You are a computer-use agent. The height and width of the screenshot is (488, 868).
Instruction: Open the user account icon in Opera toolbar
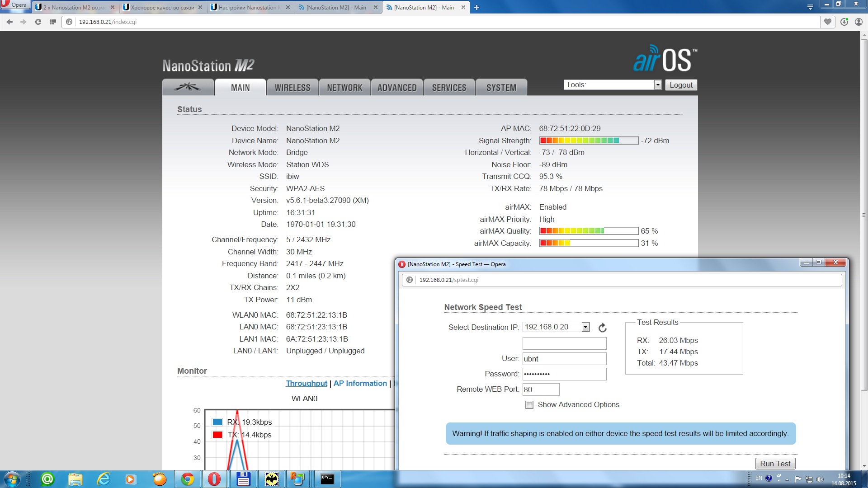point(858,22)
